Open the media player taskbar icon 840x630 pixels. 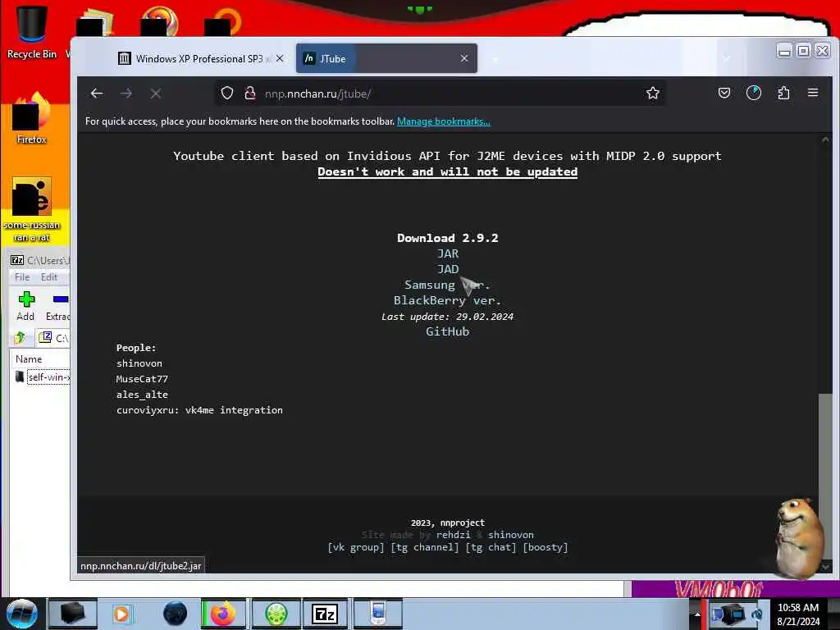pyautogui.click(x=121, y=614)
